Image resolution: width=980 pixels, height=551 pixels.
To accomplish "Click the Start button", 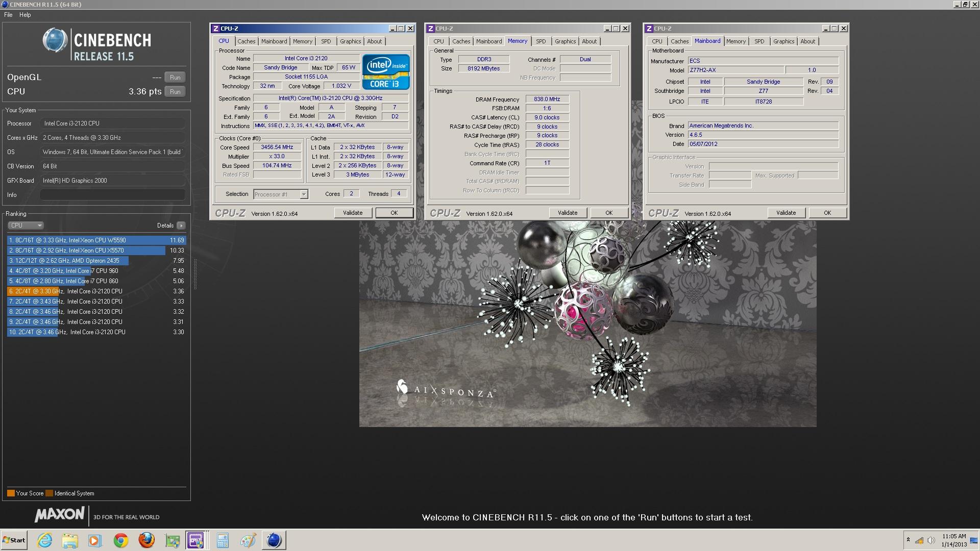I will (x=14, y=540).
